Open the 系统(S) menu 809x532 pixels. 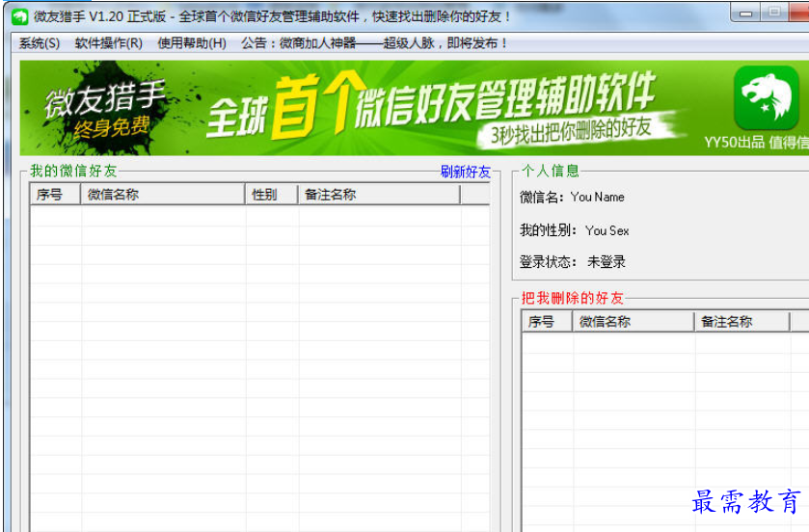[40, 43]
